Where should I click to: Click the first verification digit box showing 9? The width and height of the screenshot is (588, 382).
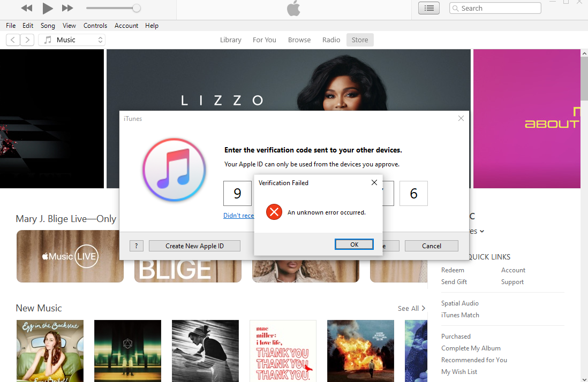tap(237, 193)
